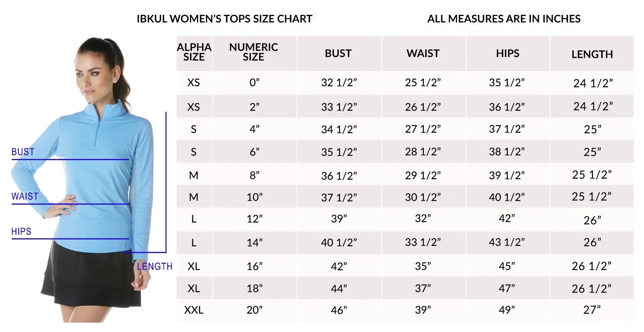Select the 27" length cell

[592, 310]
